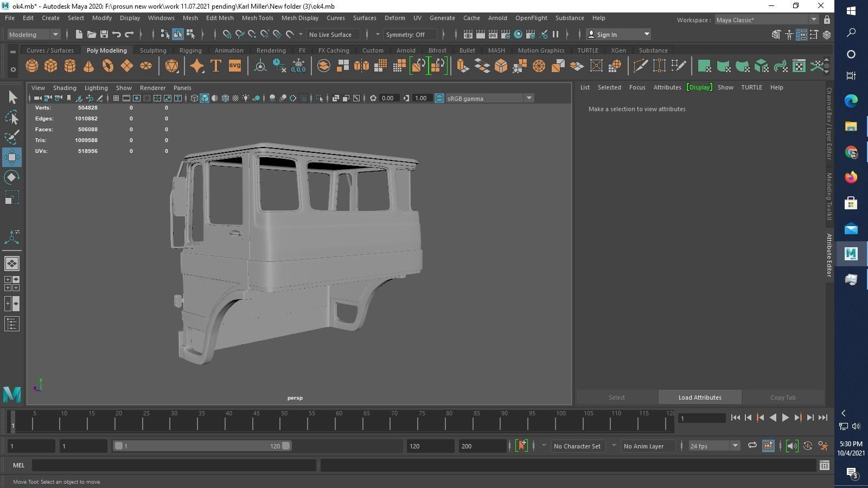Select the Lasso tool in toolbox
The width and height of the screenshot is (868, 488).
pyautogui.click(x=12, y=117)
